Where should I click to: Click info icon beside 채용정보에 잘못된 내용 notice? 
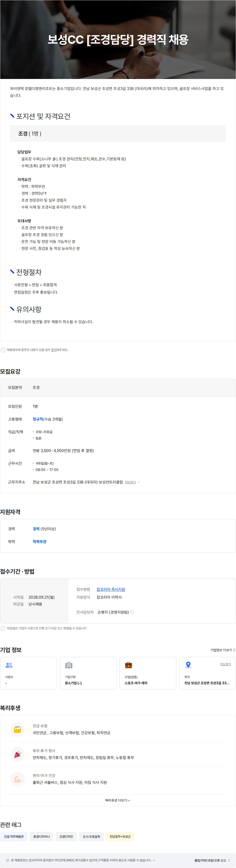[x=3, y=350]
